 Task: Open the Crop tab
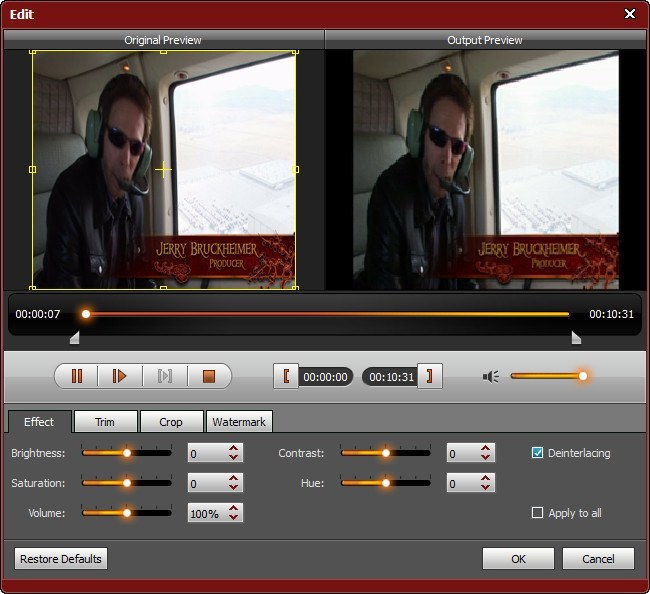tap(171, 422)
